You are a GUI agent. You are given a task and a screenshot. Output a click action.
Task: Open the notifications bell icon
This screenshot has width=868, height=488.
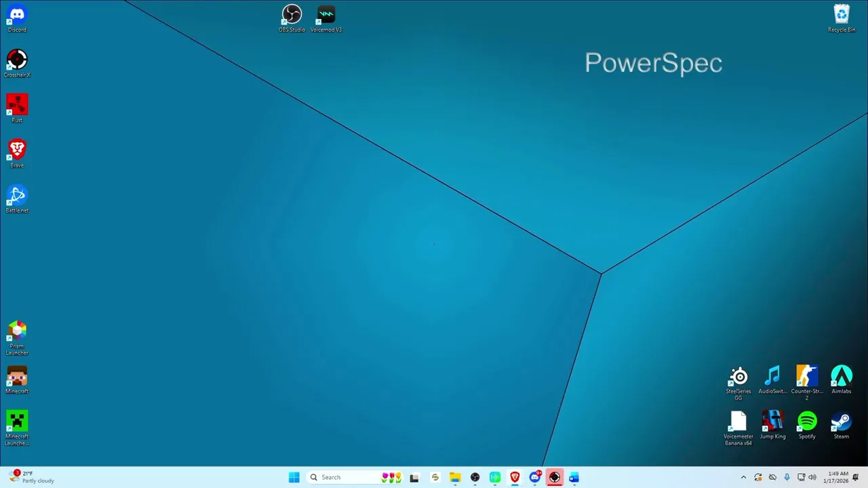[x=856, y=477]
